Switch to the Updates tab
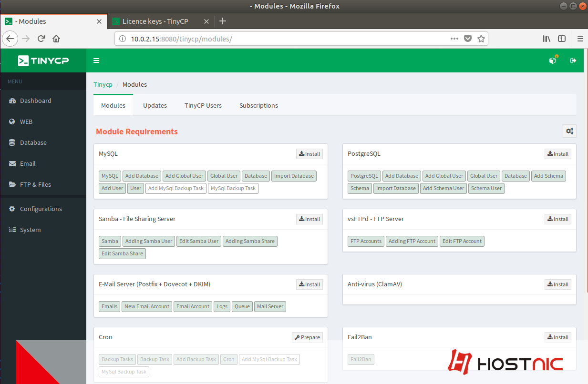The image size is (588, 384). pos(155,105)
